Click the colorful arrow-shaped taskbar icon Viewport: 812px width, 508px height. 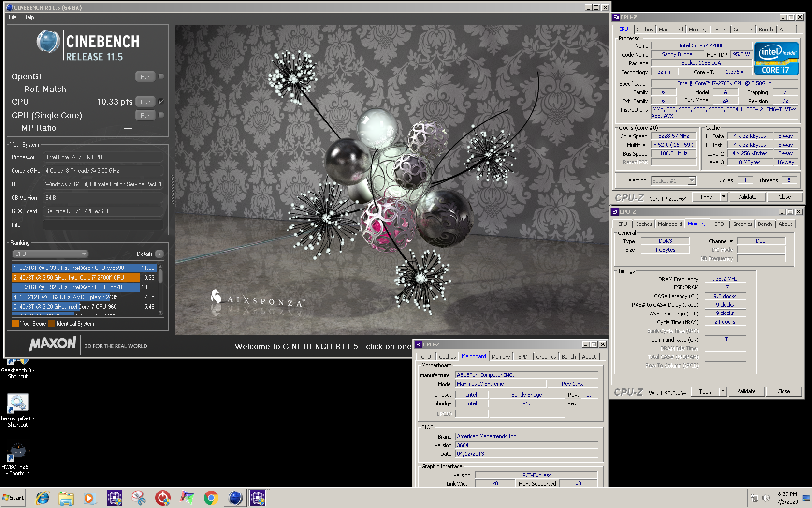(x=187, y=497)
